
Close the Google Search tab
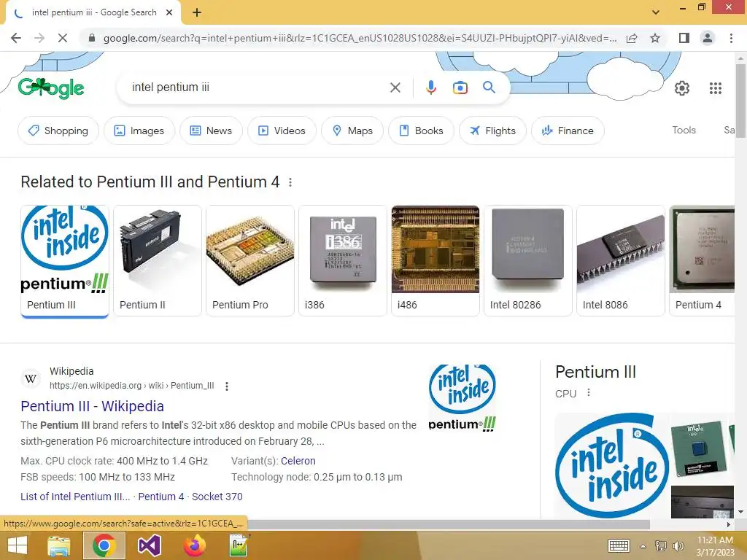click(x=169, y=12)
